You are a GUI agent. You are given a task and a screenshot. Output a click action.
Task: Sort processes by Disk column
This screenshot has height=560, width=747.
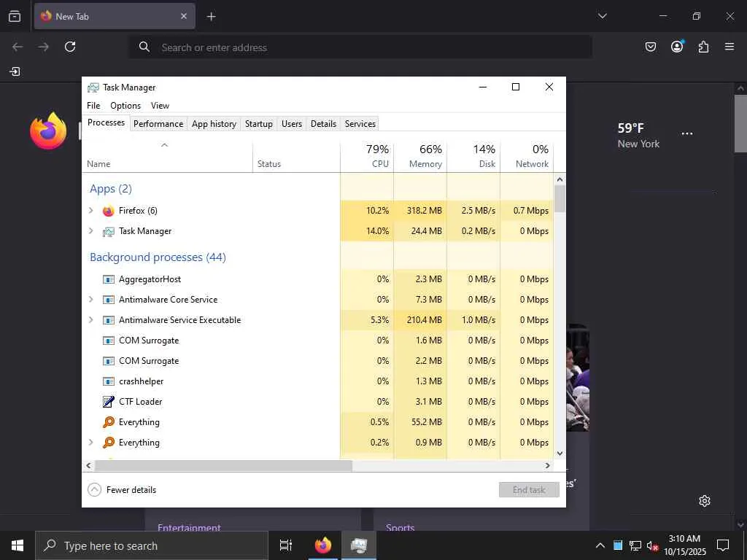click(473, 156)
